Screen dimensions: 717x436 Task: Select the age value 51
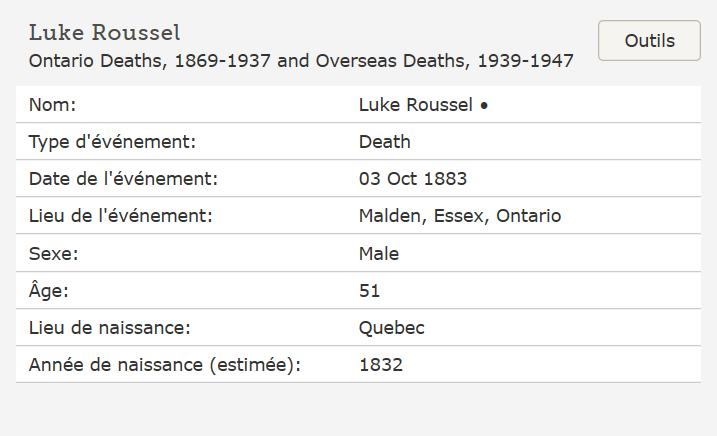click(x=369, y=291)
